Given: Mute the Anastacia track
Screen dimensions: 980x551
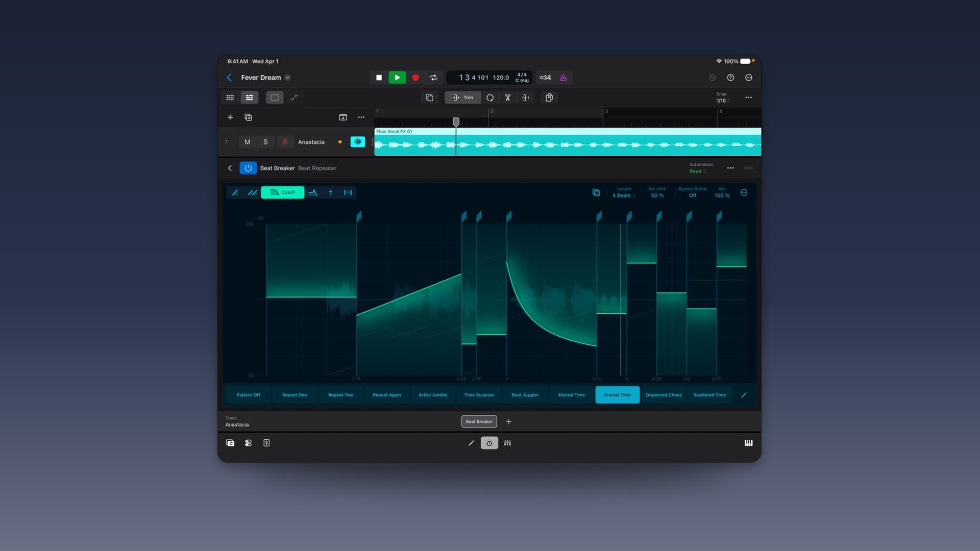Looking at the screenshot, I should tap(248, 142).
